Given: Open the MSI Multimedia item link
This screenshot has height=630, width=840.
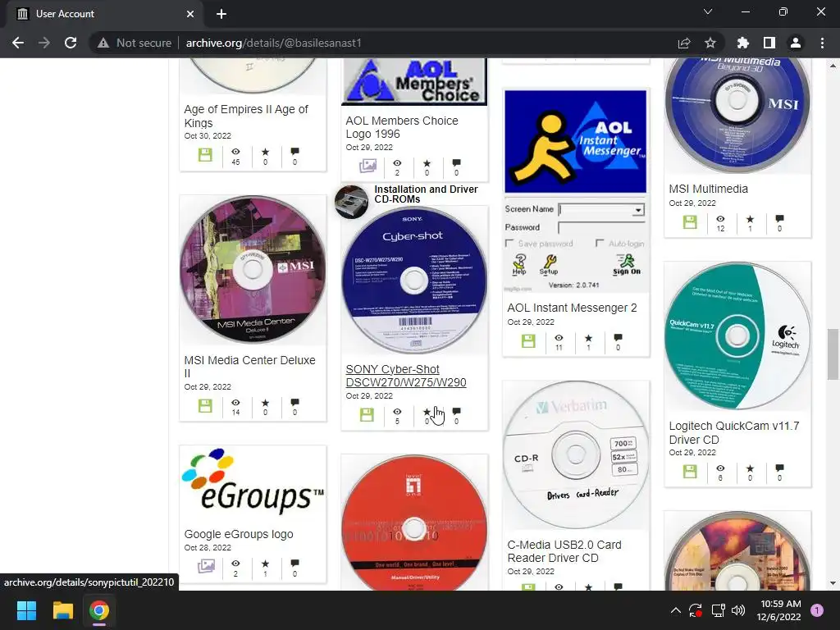Looking at the screenshot, I should click(708, 189).
